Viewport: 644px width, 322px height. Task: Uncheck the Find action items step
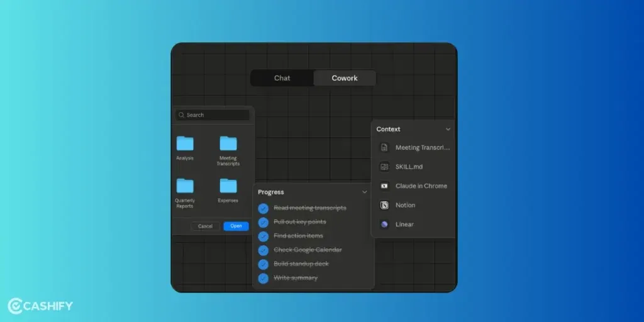tap(264, 236)
